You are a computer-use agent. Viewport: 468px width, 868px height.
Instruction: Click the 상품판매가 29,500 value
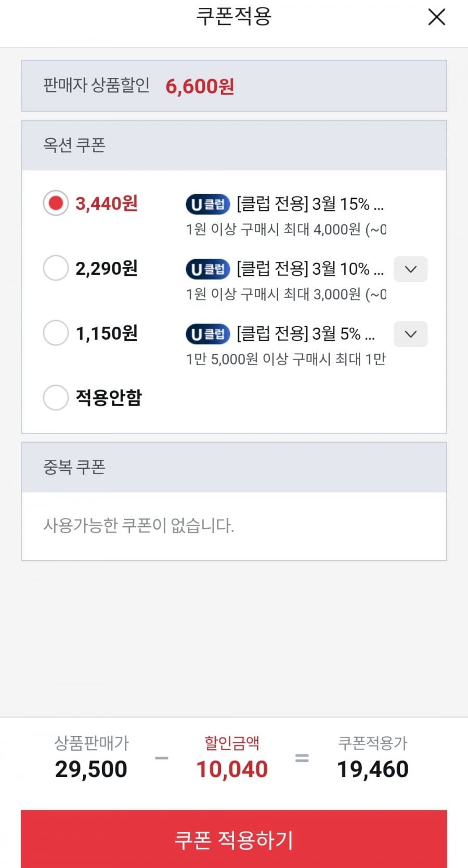91,769
